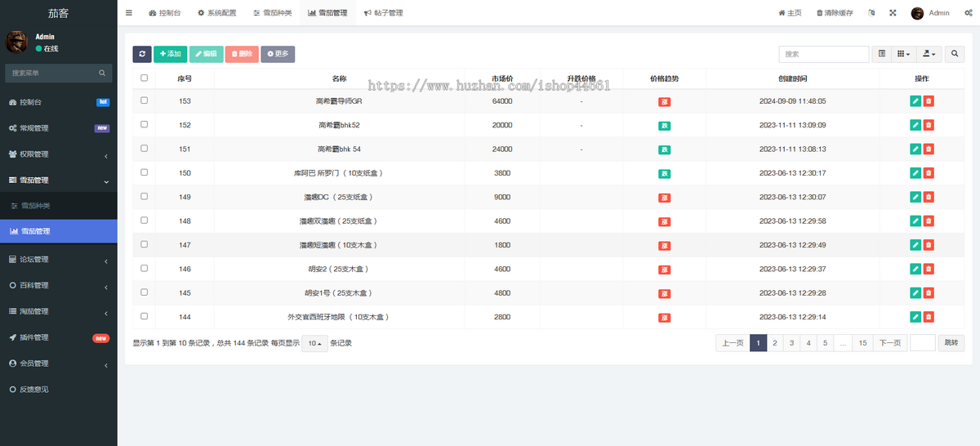Open the language switch icon in the top bar
This screenshot has width=980, height=446.
(x=871, y=13)
